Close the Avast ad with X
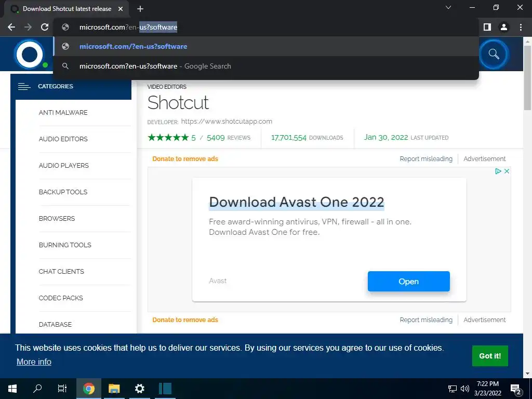Screen dimensions: 532x399 pyautogui.click(x=507, y=171)
